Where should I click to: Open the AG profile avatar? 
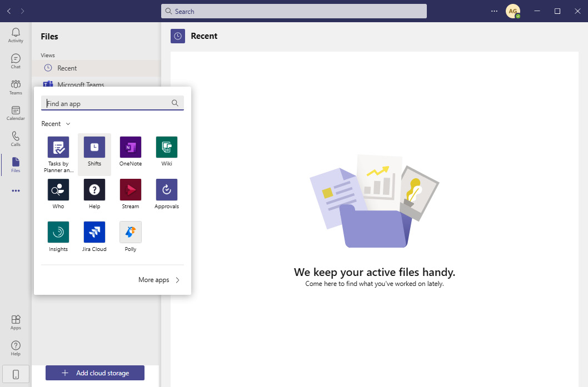512,11
